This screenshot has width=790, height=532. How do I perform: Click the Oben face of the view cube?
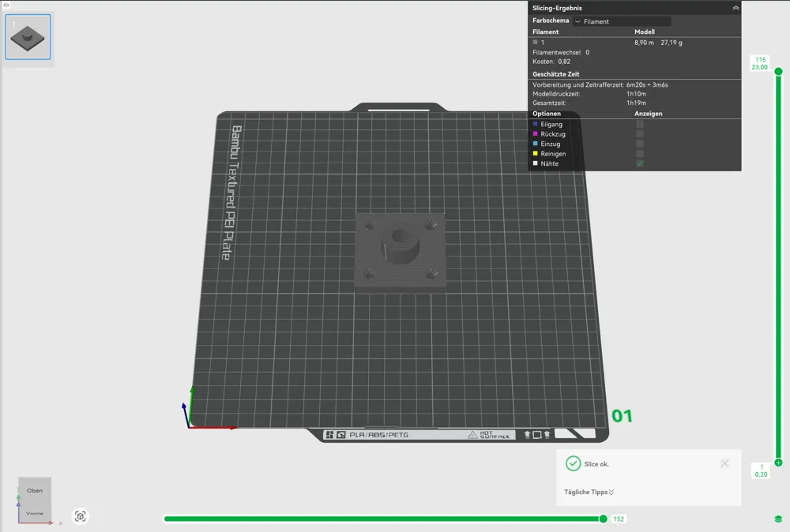[x=35, y=490]
